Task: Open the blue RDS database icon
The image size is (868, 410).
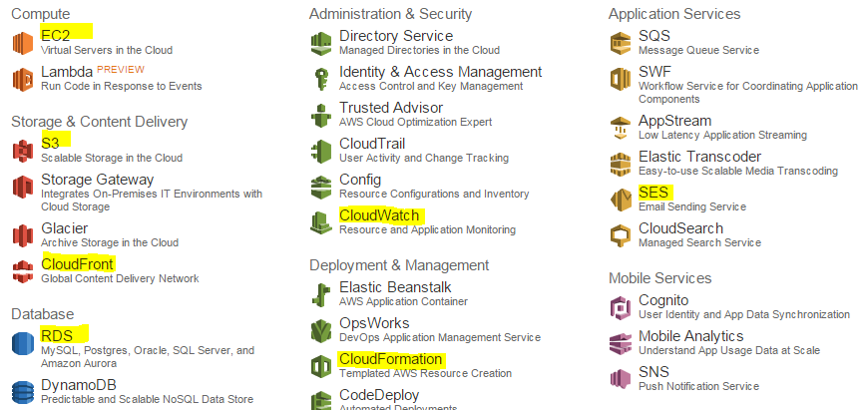Action: point(23,342)
